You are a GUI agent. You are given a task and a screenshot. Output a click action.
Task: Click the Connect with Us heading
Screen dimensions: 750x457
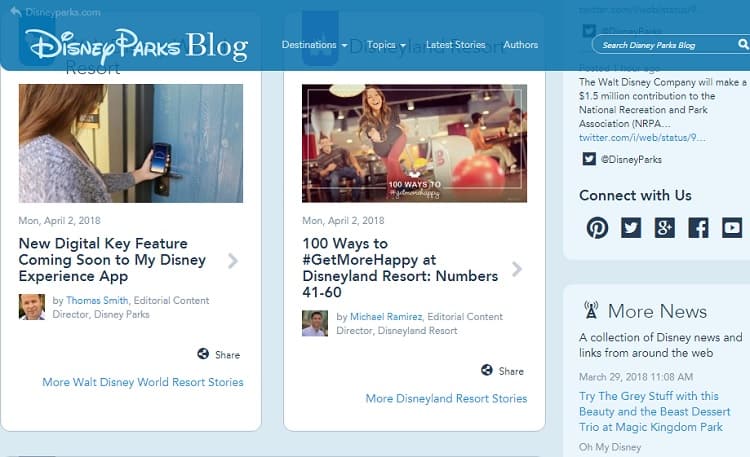635,195
